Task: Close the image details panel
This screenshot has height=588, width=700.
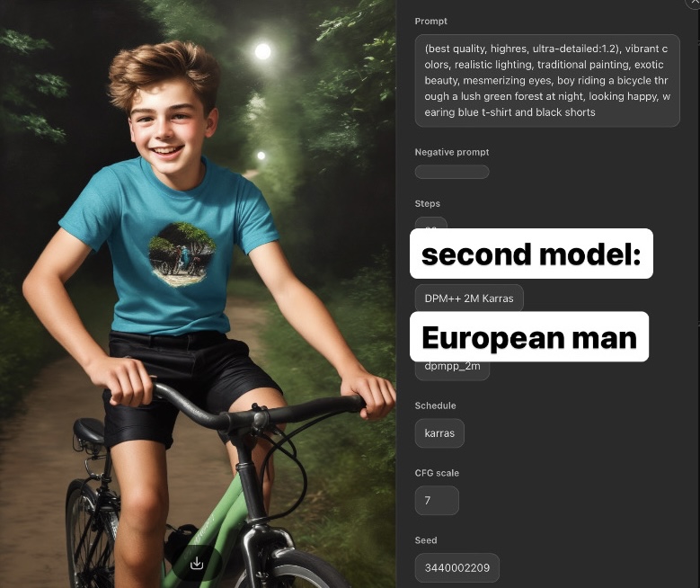Action: tap(694, 3)
